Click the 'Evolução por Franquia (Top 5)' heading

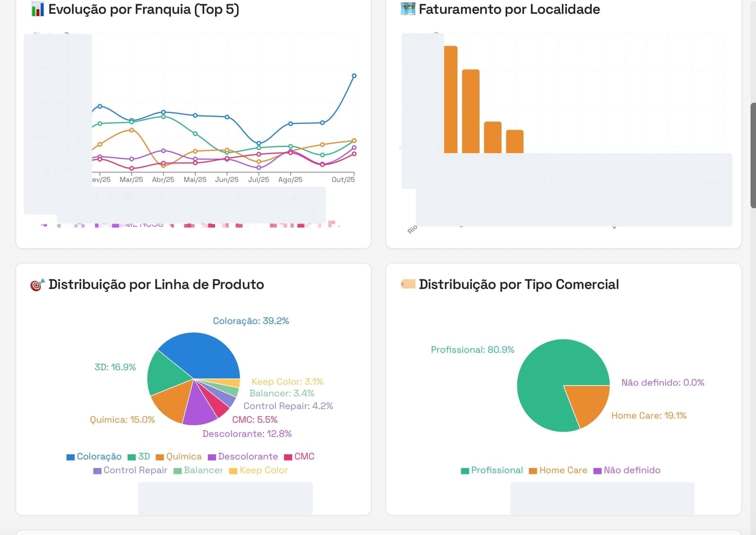[x=144, y=9]
